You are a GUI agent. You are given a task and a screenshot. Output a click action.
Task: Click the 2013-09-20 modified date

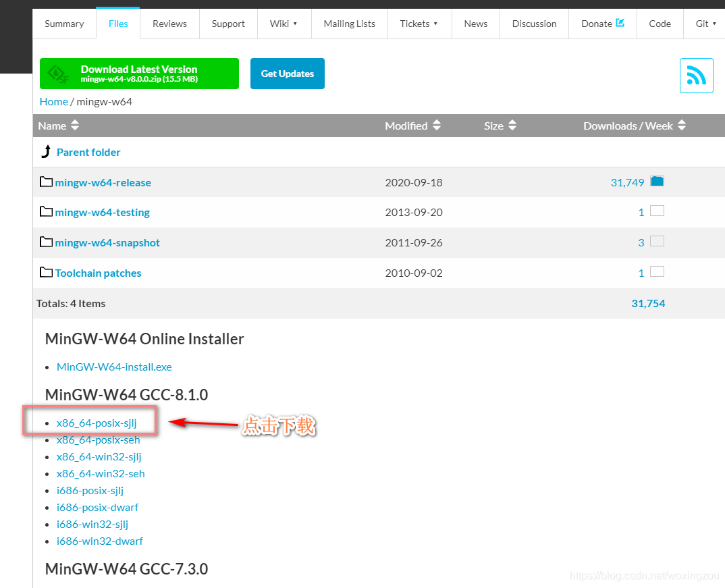pyautogui.click(x=414, y=213)
